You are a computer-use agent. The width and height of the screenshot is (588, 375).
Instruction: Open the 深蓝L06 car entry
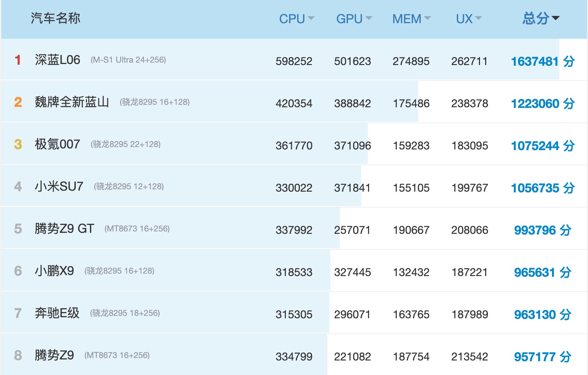57,60
